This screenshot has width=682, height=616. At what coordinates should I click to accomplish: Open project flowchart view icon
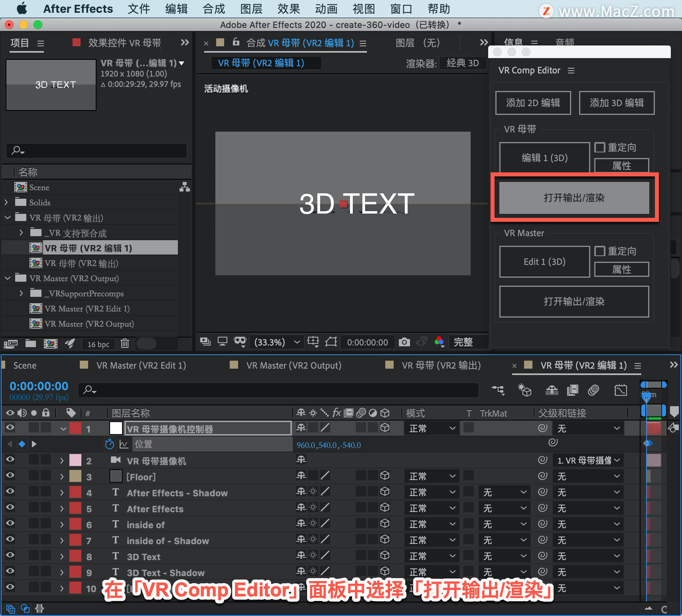(184, 187)
